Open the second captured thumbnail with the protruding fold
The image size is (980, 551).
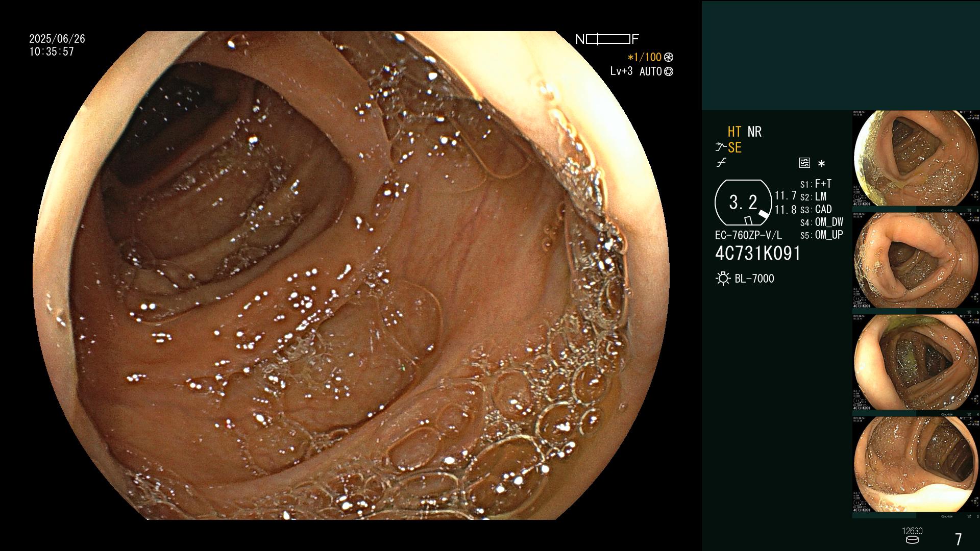coord(916,261)
